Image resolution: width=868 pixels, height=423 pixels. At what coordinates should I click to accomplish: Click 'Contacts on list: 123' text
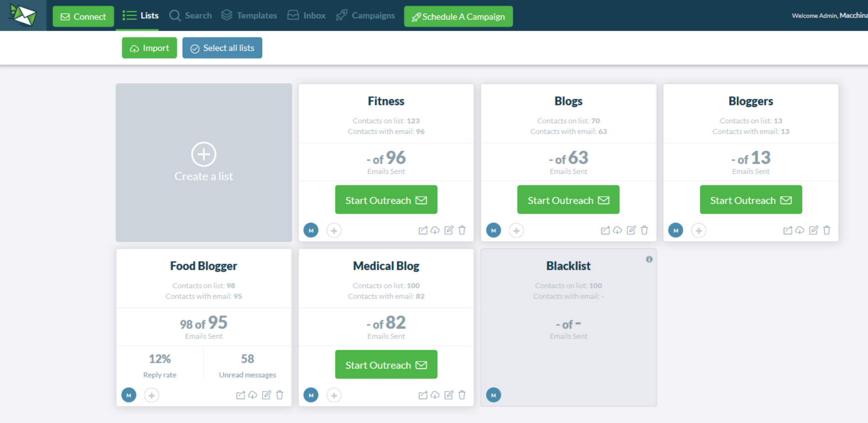pos(386,121)
